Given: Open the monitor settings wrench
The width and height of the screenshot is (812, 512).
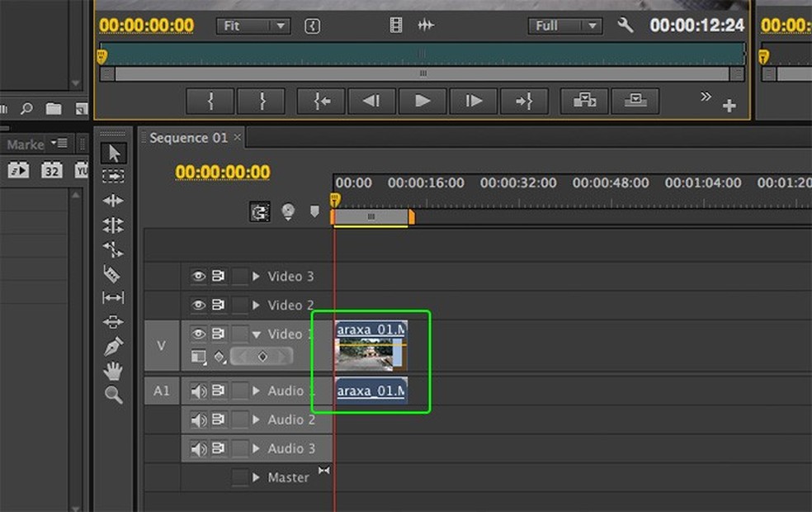Looking at the screenshot, I should (x=626, y=26).
